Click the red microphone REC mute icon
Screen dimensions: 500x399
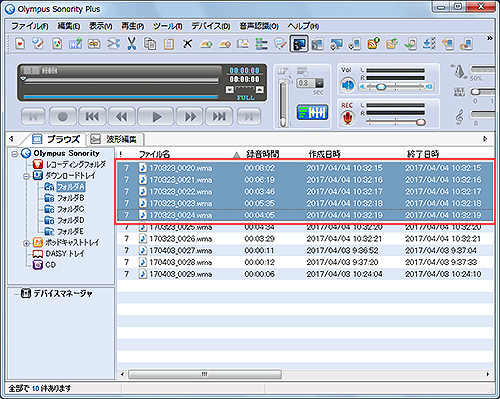click(x=348, y=118)
